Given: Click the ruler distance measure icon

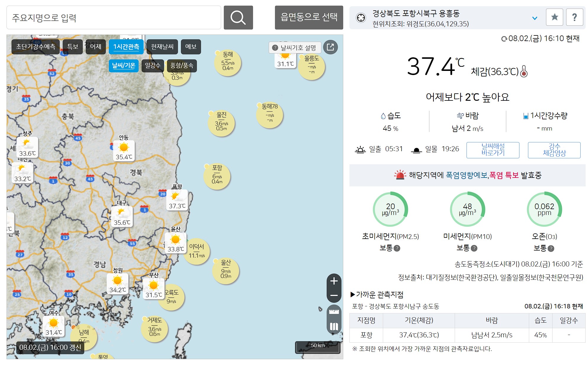Looking at the screenshot, I should point(334,312).
